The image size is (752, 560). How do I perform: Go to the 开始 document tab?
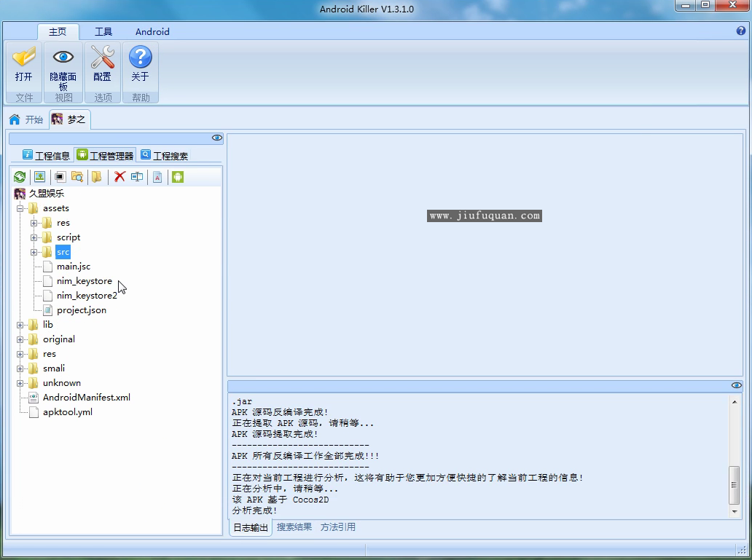coord(26,119)
